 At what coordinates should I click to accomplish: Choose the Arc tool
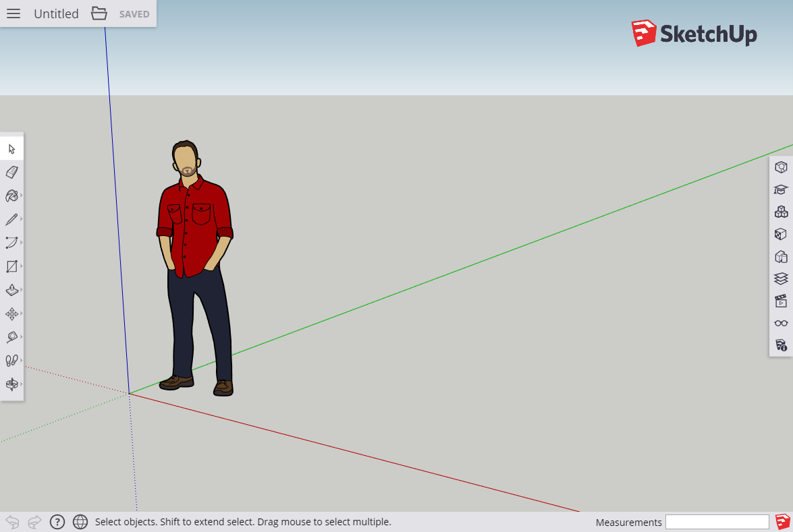tap(12, 243)
